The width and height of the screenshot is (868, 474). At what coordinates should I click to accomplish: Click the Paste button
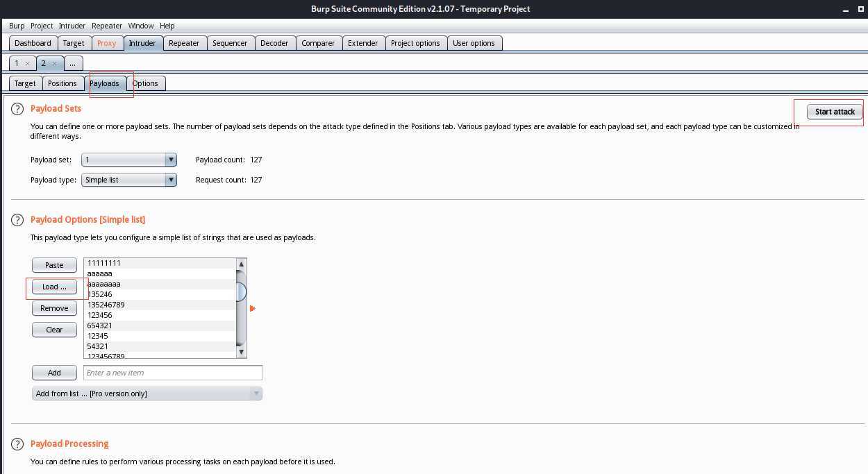(54, 265)
